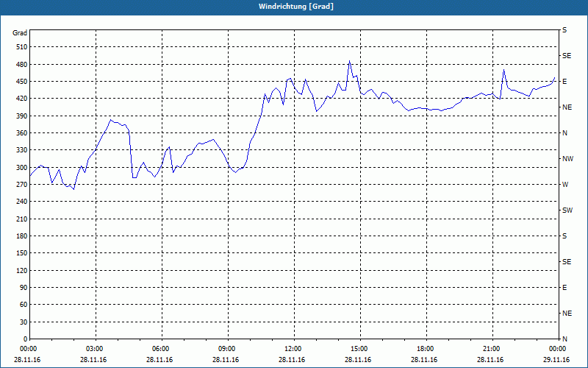Select the 12:00 time label
The width and height of the screenshot is (588, 368).
click(x=292, y=349)
